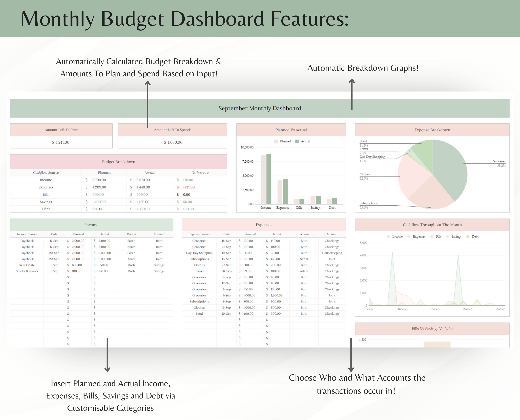This screenshot has height=420, width=520.
Task: Click the Planned Vs Actual chart title
Action: pyautogui.click(x=291, y=130)
